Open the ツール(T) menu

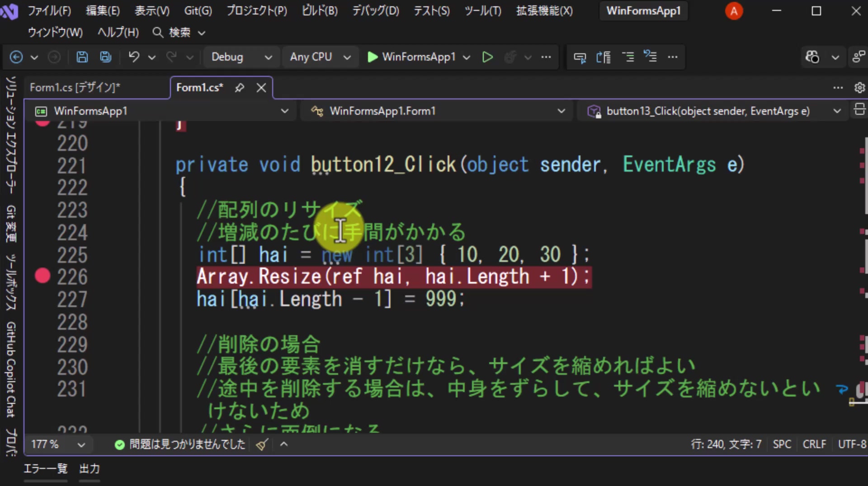point(483,11)
